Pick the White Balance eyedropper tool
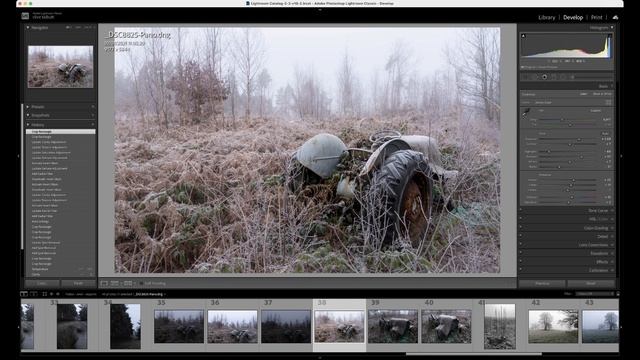The width and height of the screenshot is (640, 360). (x=526, y=113)
